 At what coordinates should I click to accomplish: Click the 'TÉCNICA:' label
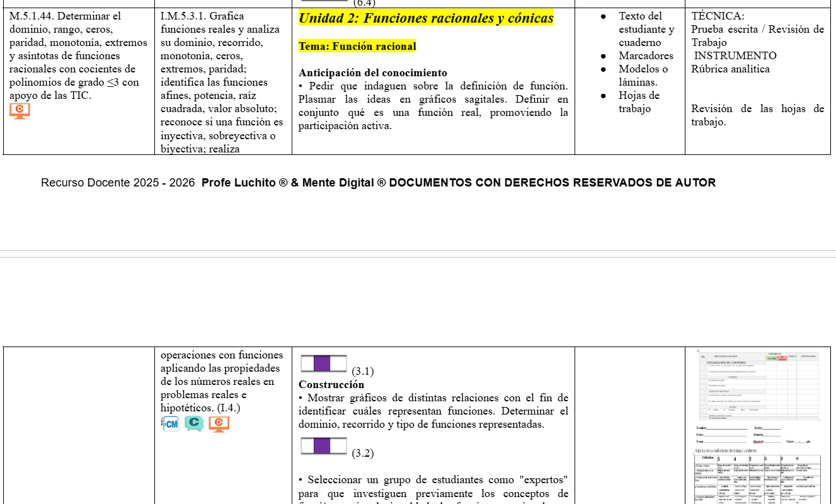click(718, 16)
